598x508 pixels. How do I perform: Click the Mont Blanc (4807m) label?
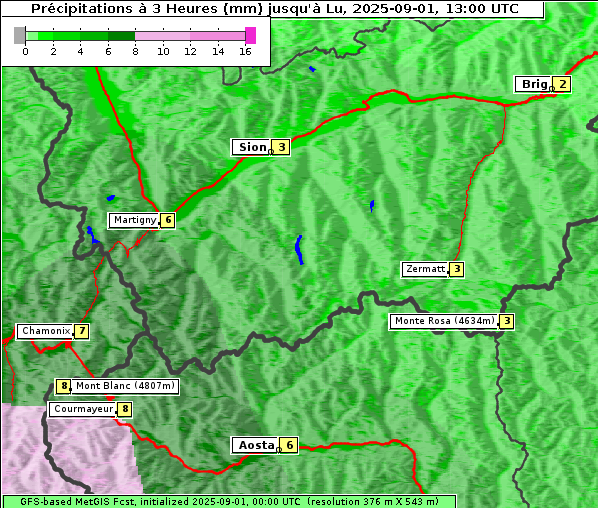point(125,386)
